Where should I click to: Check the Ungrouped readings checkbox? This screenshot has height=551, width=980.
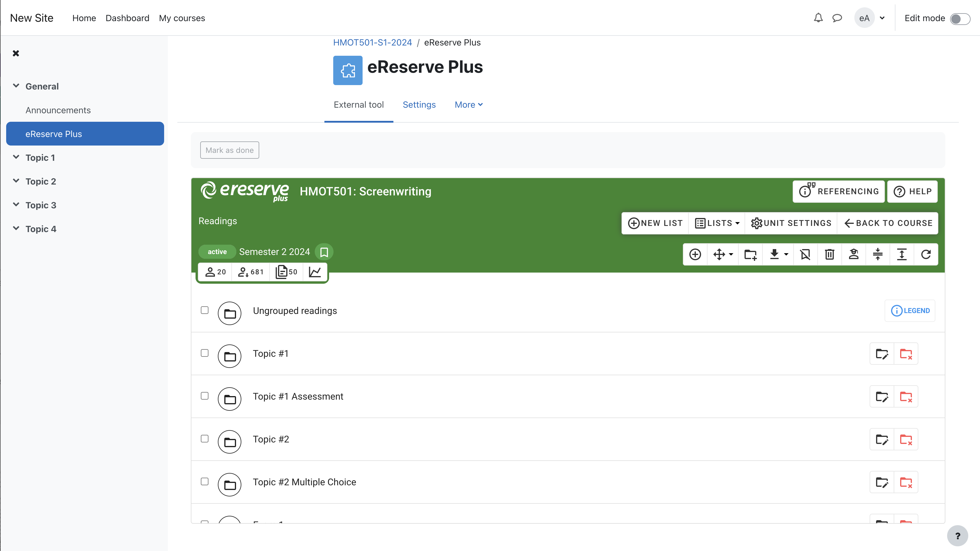(205, 310)
